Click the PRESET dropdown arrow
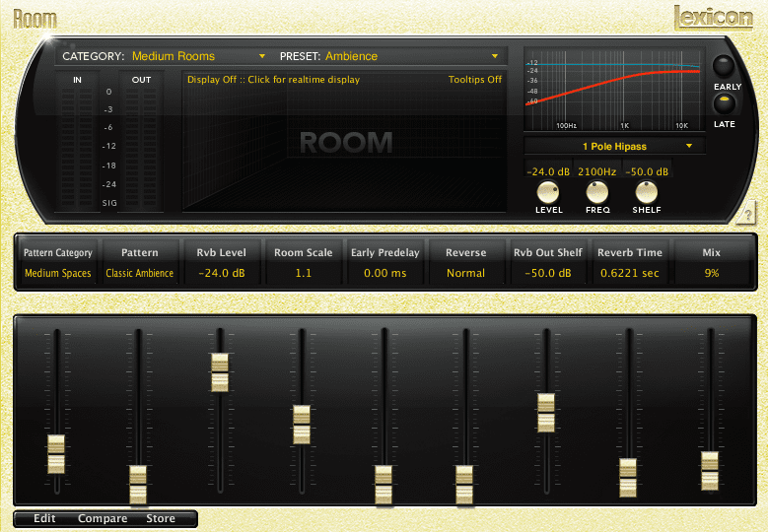This screenshot has height=532, width=768. pyautogui.click(x=495, y=56)
